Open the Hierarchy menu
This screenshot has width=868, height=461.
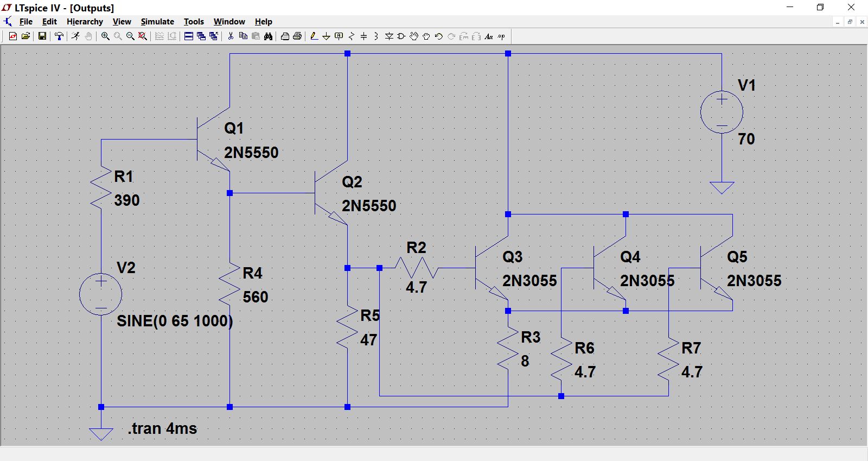tap(85, 22)
